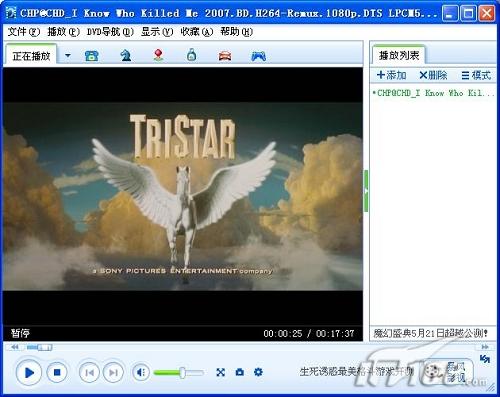Click the telephone icon in toolbar
This screenshot has width=500, height=397.
(91, 56)
